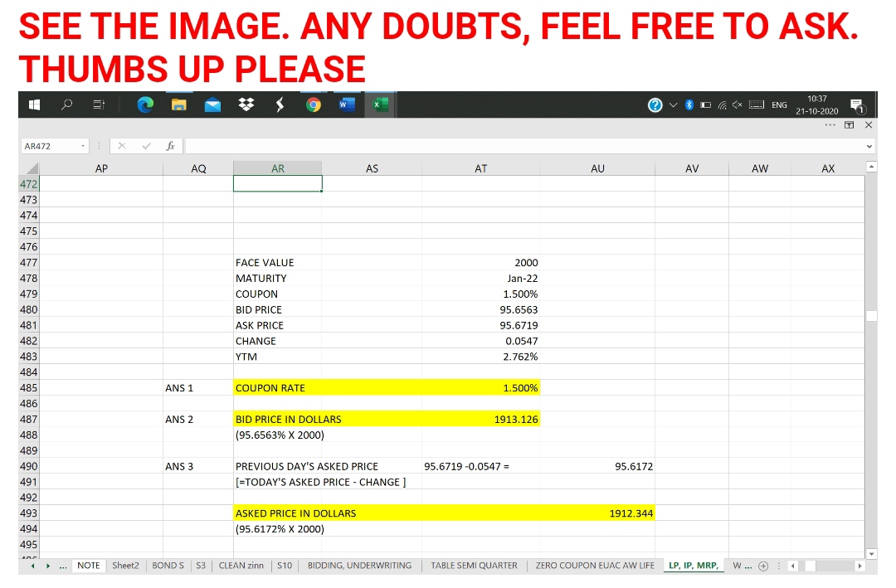Add a new sheet plus button

click(763, 566)
